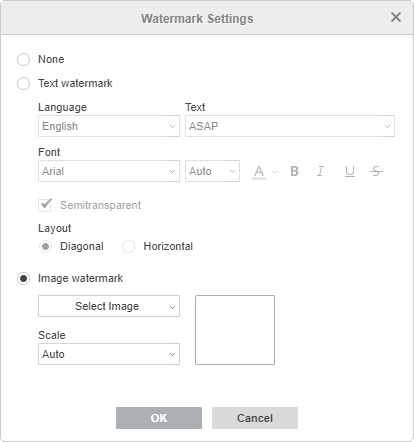Toggle bold formatting for watermark text
This screenshot has height=442, width=414.
294,171
